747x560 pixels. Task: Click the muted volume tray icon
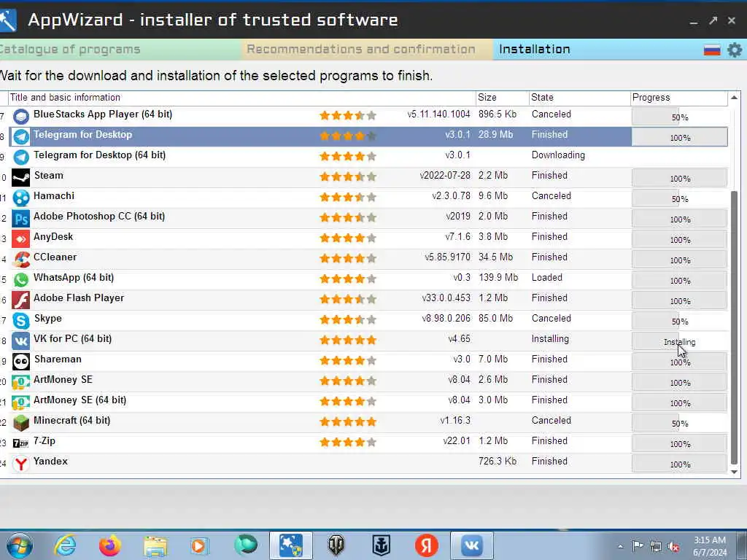[673, 546]
